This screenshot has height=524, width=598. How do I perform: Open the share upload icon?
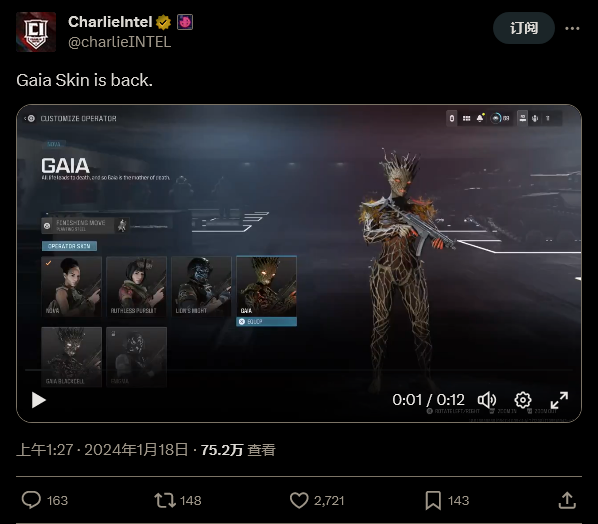[x=567, y=500]
